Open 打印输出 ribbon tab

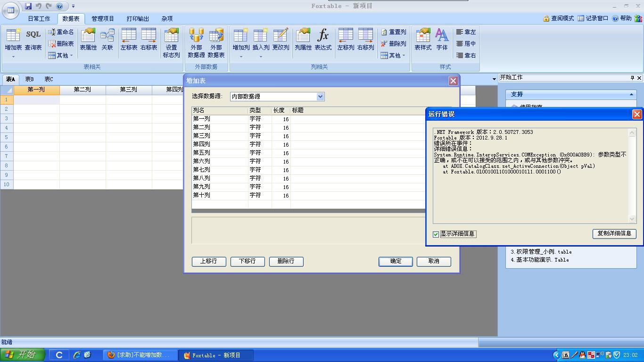pyautogui.click(x=138, y=19)
